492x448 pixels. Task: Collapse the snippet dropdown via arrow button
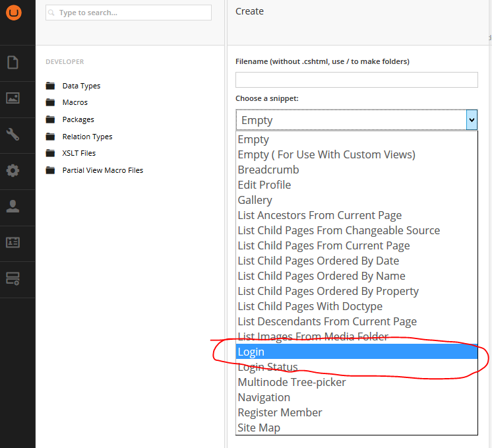coord(472,120)
